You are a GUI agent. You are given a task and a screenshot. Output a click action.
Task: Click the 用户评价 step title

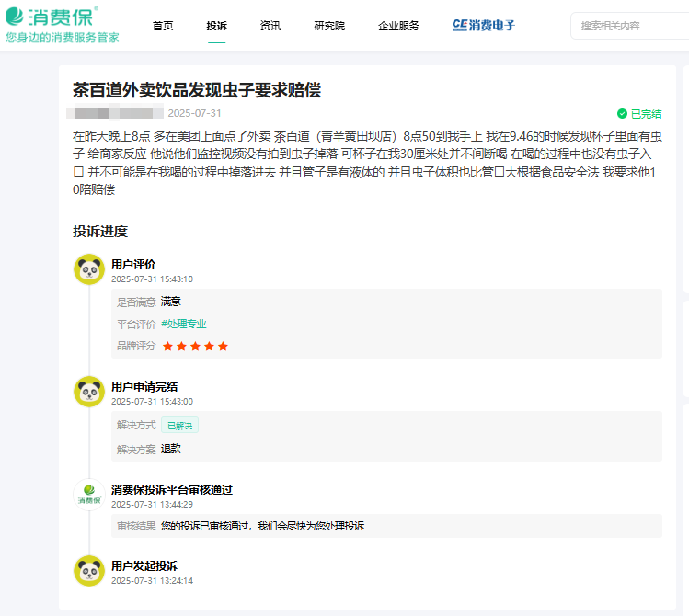point(133,264)
